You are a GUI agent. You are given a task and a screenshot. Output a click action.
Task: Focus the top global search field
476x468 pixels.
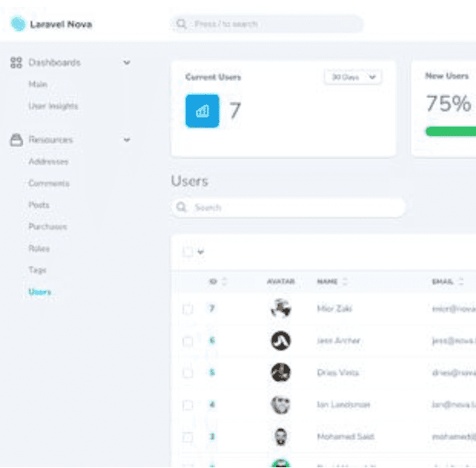click(267, 24)
